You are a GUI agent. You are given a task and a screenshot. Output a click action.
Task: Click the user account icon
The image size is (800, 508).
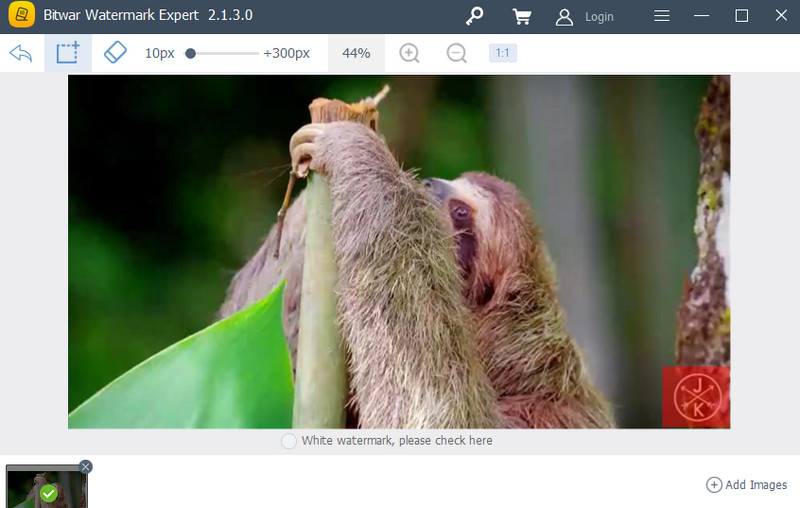565,17
